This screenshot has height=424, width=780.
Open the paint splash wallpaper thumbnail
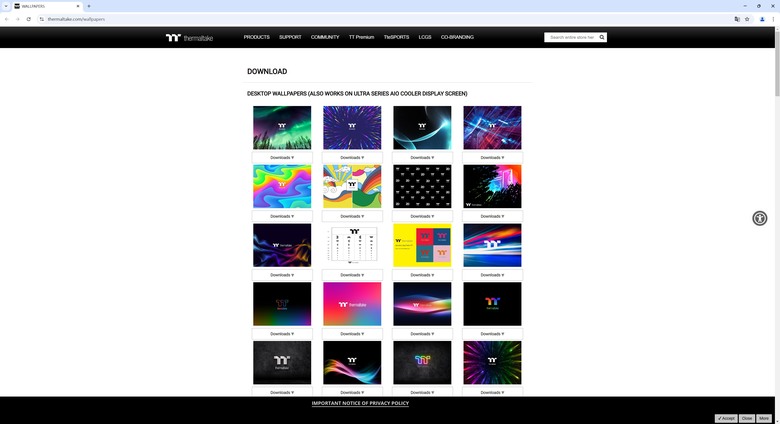click(492, 186)
